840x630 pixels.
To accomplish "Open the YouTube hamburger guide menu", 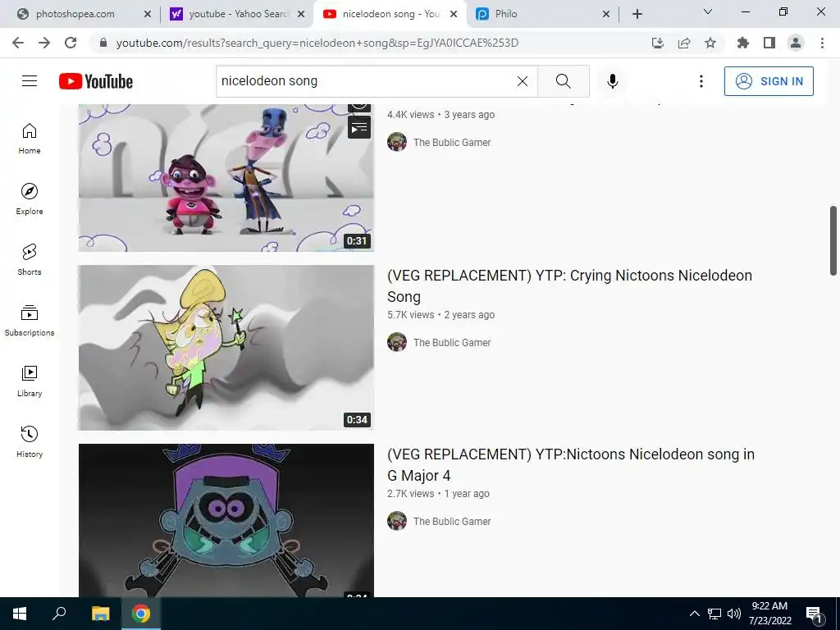I will [30, 81].
